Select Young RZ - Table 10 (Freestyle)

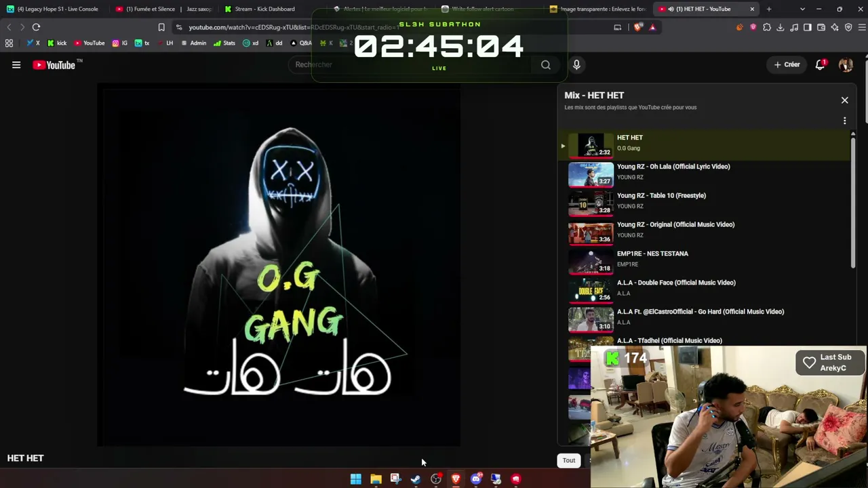click(705, 203)
